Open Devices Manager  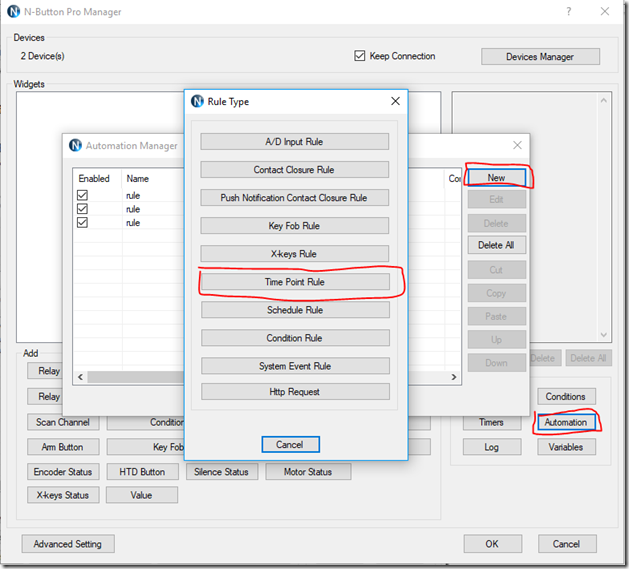(540, 57)
